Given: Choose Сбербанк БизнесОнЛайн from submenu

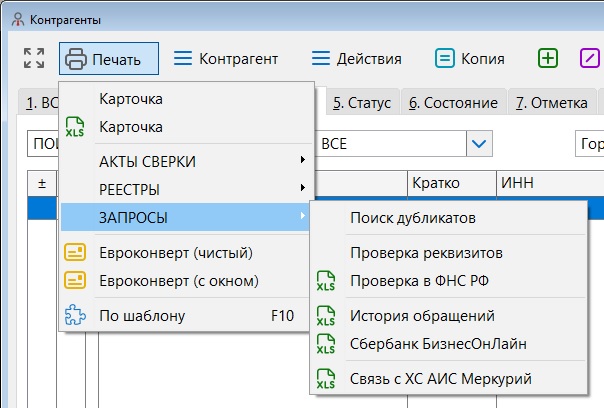Looking at the screenshot, I should 424,344.
